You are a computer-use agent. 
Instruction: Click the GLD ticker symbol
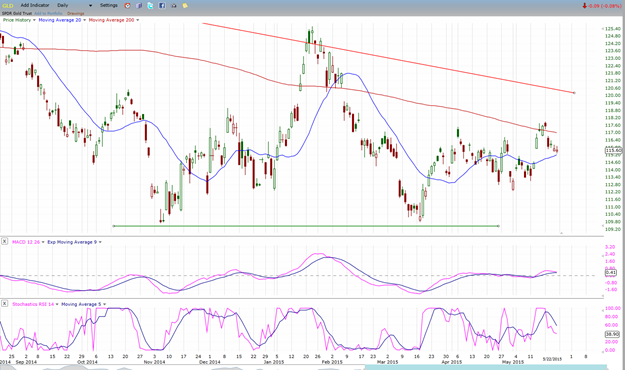coord(8,6)
